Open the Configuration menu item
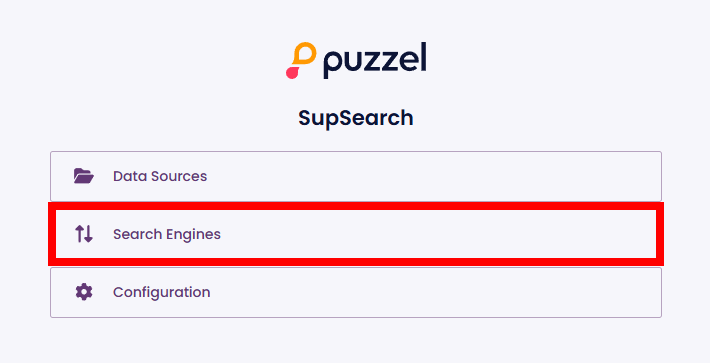This screenshot has width=710, height=363. [356, 292]
